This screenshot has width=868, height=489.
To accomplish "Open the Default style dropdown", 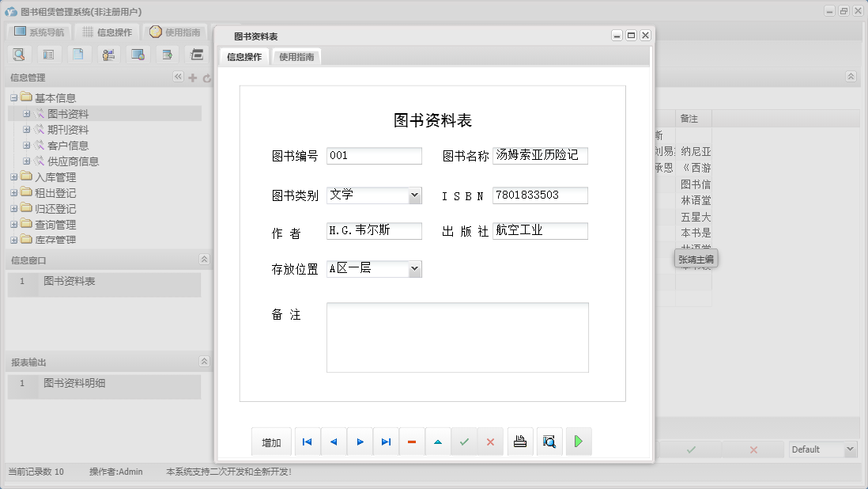I will pos(852,449).
